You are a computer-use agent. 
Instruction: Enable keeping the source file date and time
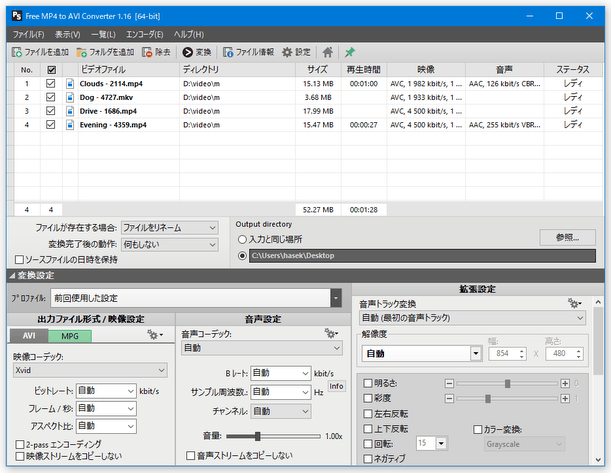coord(19,259)
